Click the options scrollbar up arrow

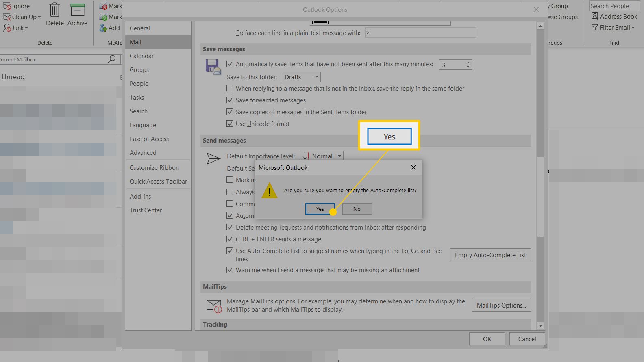click(540, 26)
